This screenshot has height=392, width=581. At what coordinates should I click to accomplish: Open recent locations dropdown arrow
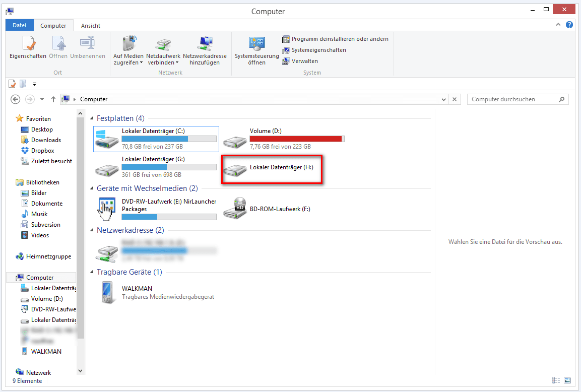42,99
